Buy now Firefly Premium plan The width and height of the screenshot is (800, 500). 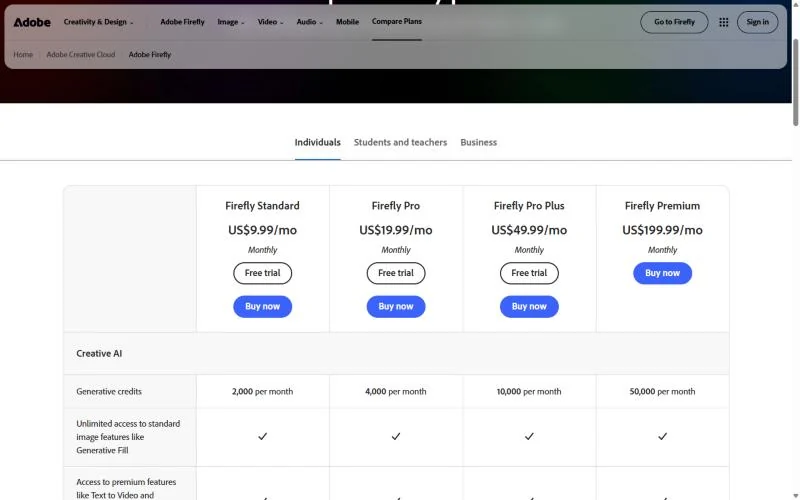tap(662, 273)
